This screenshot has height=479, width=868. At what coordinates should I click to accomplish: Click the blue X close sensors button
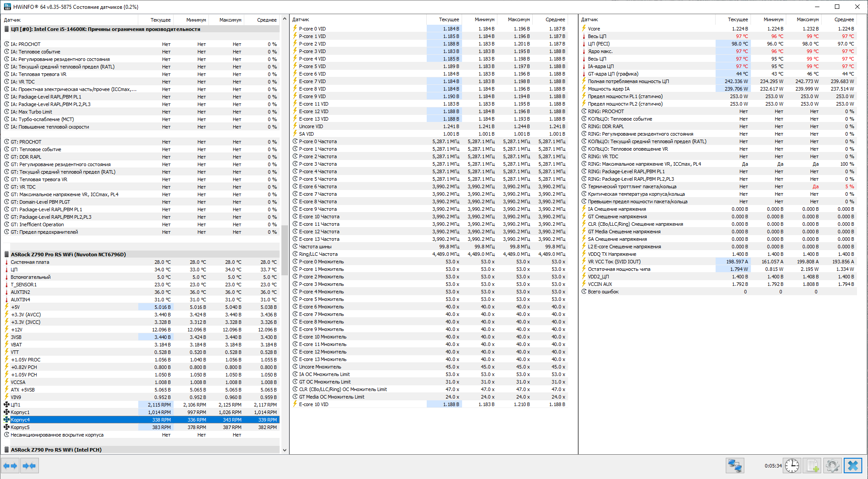(853, 466)
